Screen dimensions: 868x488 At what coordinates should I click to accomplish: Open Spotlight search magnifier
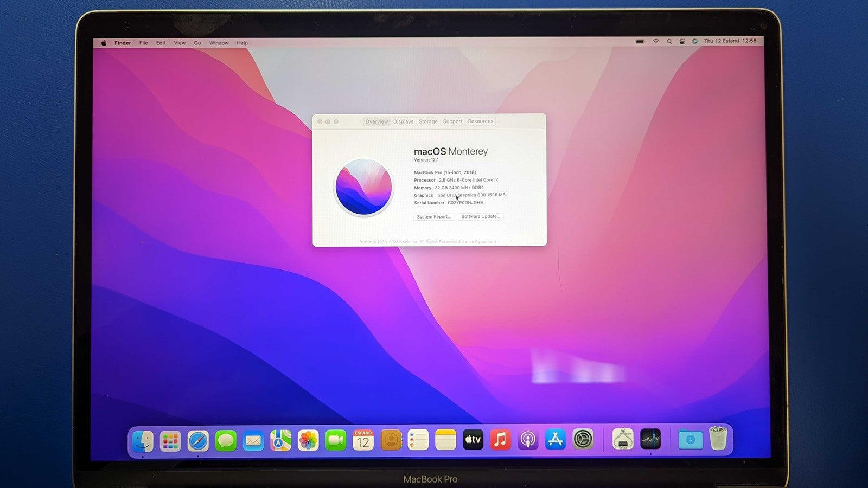(x=669, y=41)
